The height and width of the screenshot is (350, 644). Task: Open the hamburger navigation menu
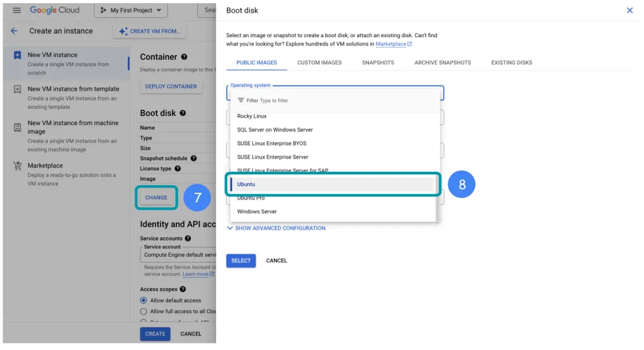pos(17,11)
